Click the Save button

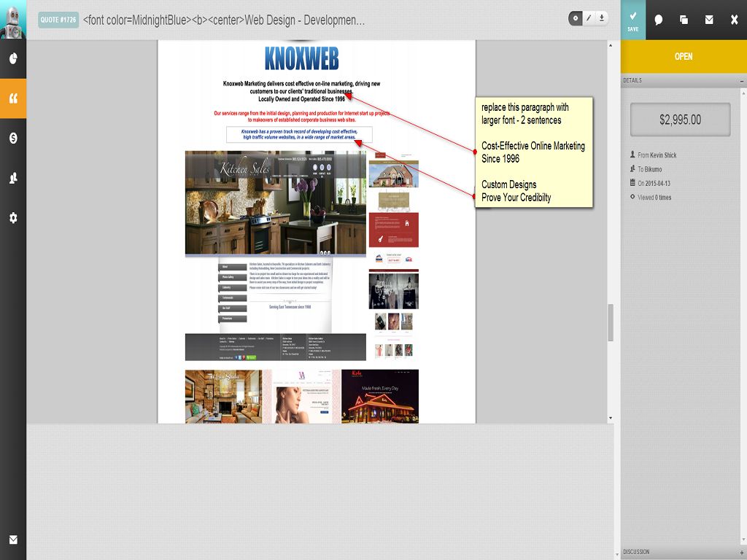point(632,20)
